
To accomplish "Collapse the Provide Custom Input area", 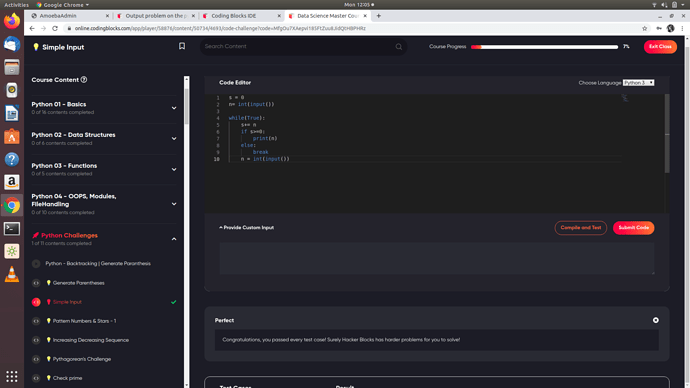I will (246, 227).
